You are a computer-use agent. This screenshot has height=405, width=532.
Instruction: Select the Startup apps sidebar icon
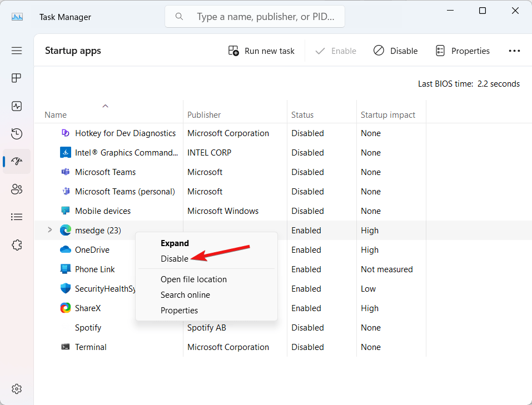pyautogui.click(x=17, y=161)
